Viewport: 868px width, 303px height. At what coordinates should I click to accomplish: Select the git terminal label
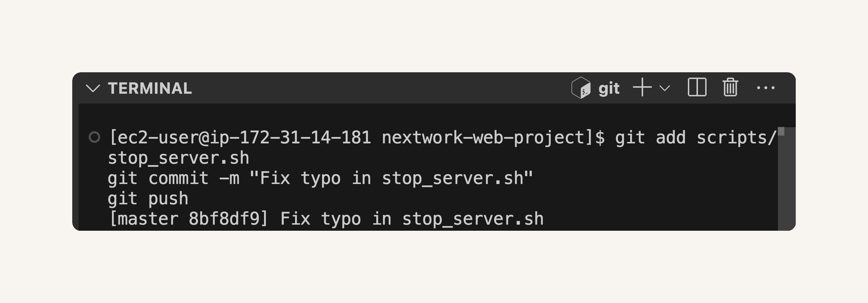(609, 89)
